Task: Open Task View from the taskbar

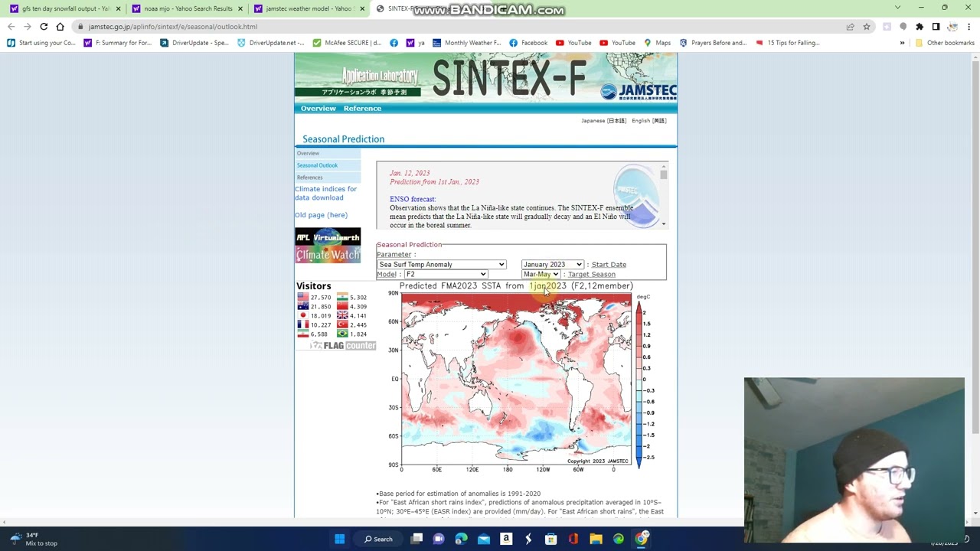Action: click(x=416, y=539)
